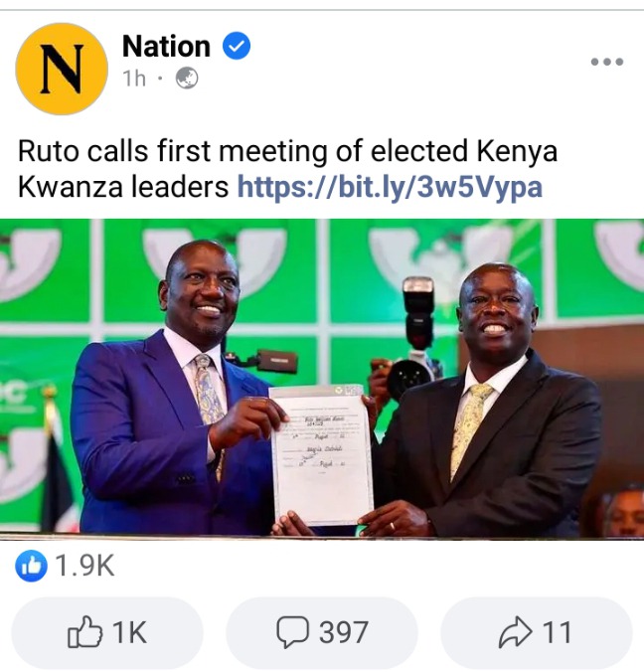Image resolution: width=644 pixels, height=672 pixels.
Task: Open the yellow Nation N profile avatar
Action: (62, 69)
